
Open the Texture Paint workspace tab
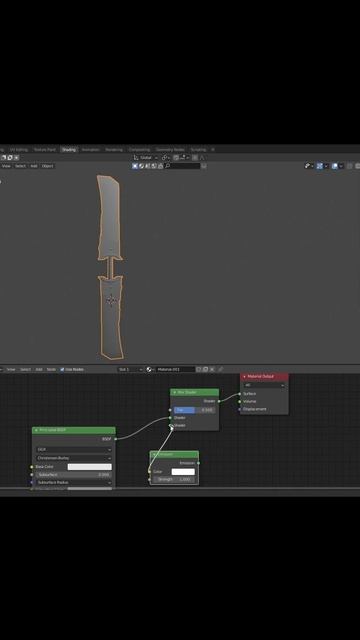[x=44, y=150]
